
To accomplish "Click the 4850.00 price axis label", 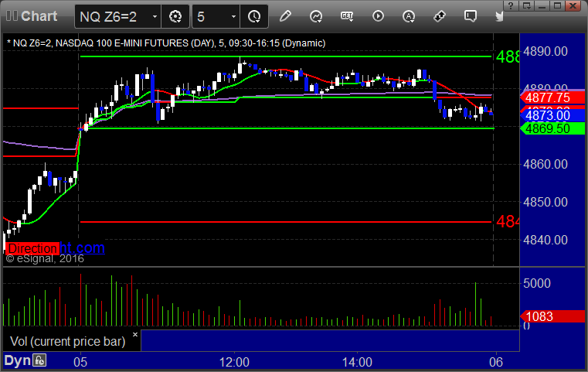I will (546, 202).
